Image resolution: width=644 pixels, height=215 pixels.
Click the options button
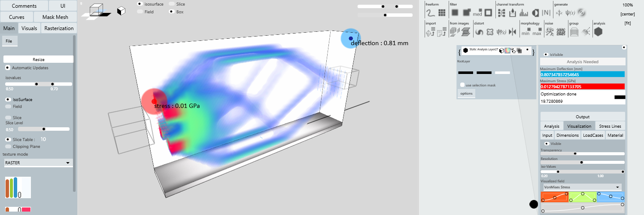[466, 93]
